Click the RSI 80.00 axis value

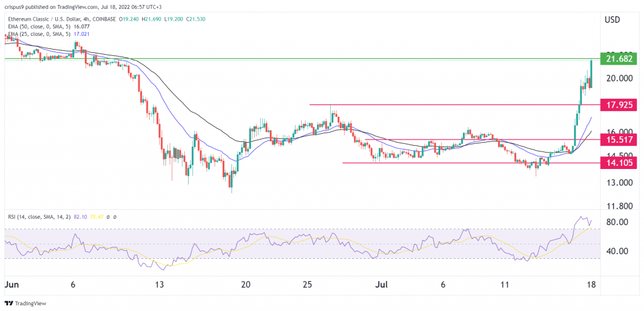[616, 222]
